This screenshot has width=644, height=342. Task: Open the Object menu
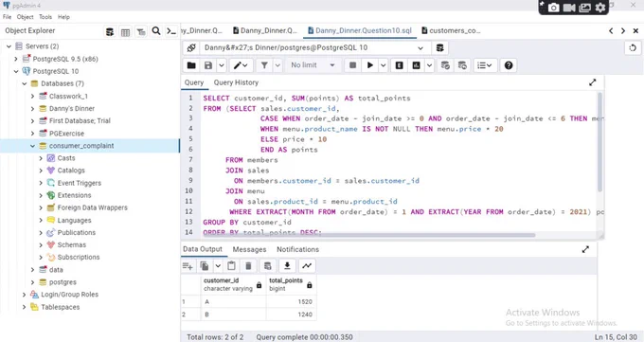[x=25, y=17]
